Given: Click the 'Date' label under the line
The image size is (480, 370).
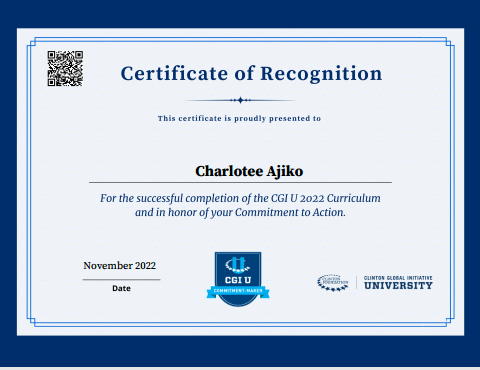Looking at the screenshot, I should click(x=121, y=288).
